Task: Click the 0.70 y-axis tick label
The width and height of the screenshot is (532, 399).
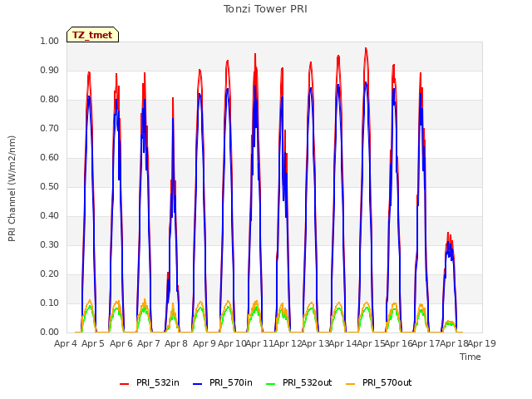Action: [50, 129]
